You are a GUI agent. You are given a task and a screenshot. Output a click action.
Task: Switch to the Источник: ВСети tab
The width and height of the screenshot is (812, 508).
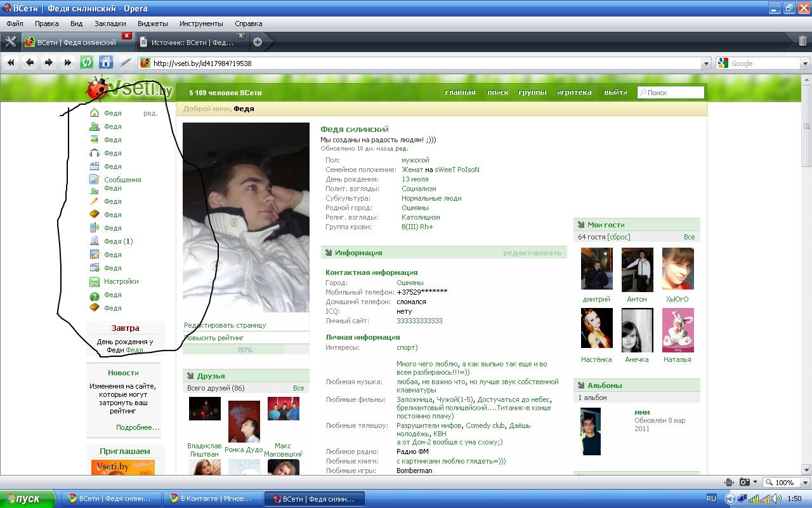tap(193, 43)
